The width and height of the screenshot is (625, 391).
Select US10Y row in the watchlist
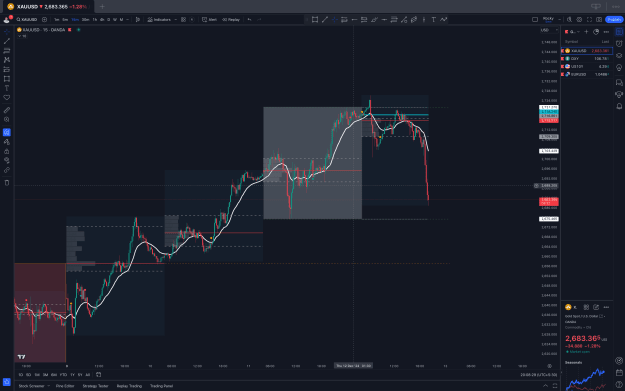[x=587, y=67]
